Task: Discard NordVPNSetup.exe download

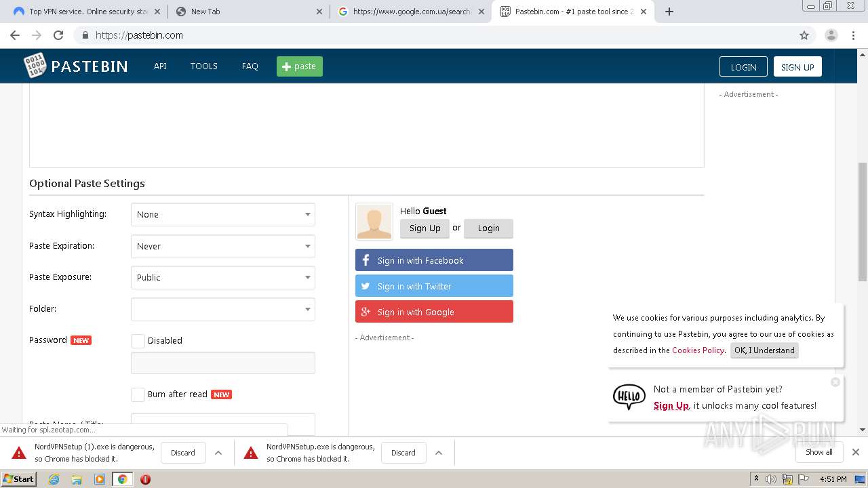Action: point(403,453)
